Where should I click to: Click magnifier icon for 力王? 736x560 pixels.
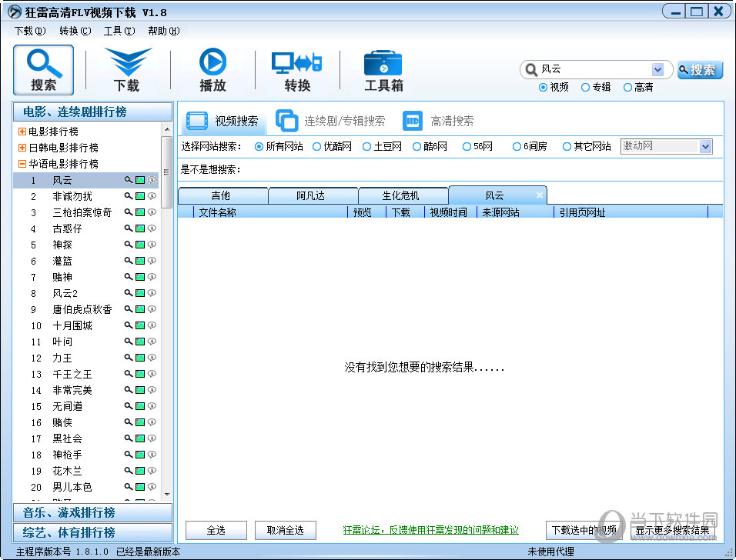pos(128,358)
